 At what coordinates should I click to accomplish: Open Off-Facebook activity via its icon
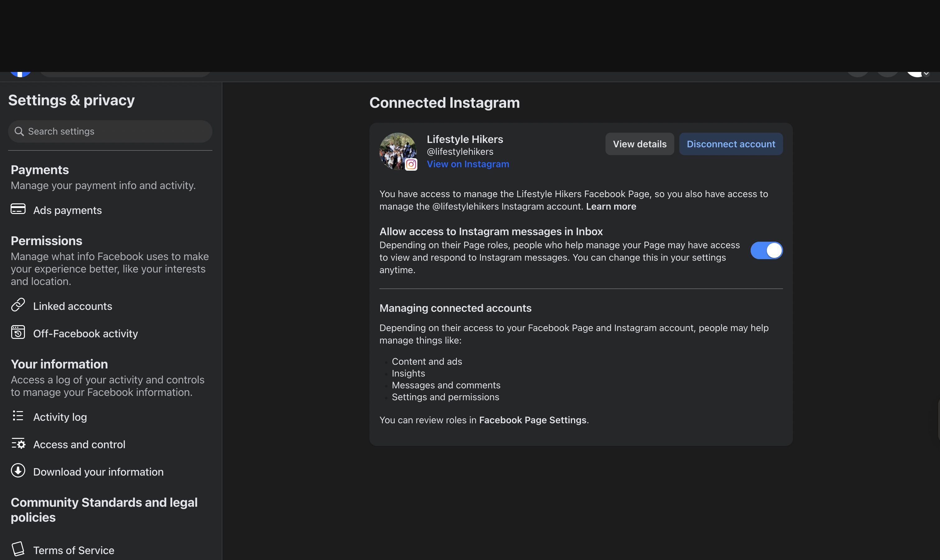(x=18, y=332)
